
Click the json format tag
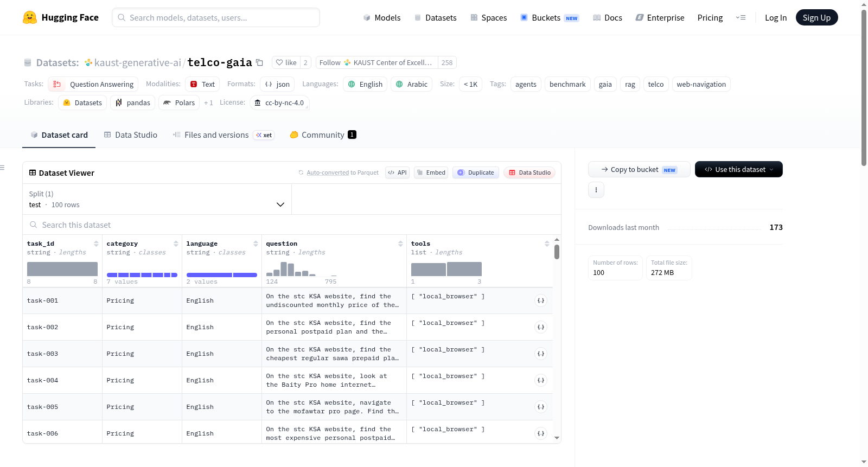[277, 84]
